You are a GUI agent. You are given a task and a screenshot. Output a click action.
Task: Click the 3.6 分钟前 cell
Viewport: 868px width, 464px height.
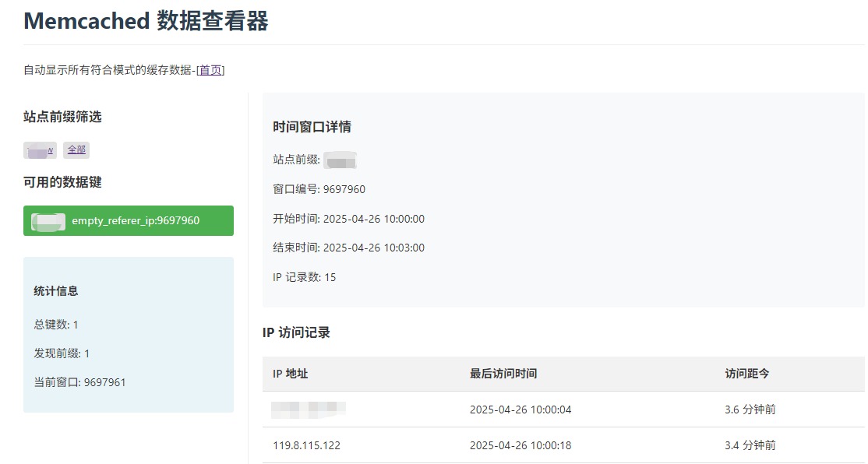point(750,410)
